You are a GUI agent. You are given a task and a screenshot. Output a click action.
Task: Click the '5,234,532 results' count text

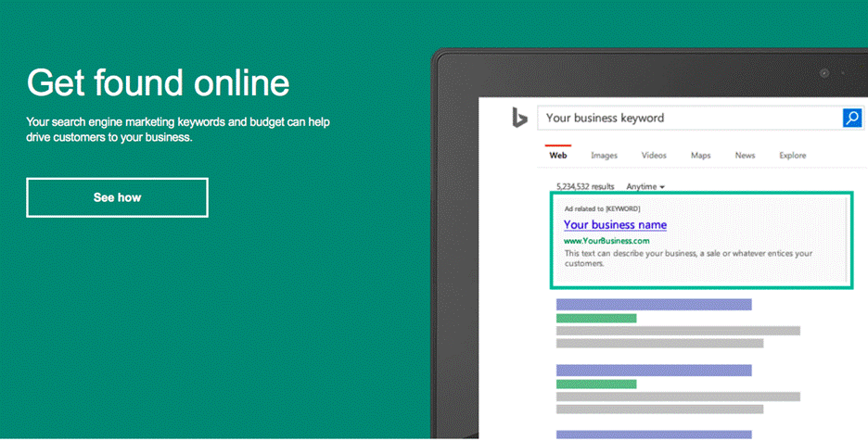coord(586,186)
